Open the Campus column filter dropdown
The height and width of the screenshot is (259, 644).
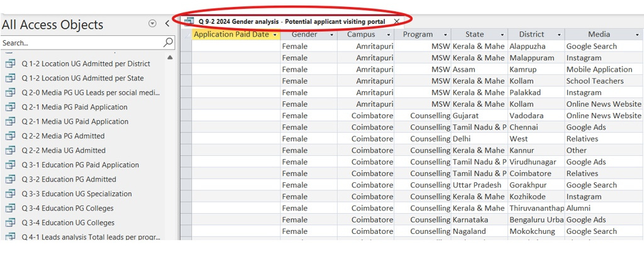coord(389,35)
